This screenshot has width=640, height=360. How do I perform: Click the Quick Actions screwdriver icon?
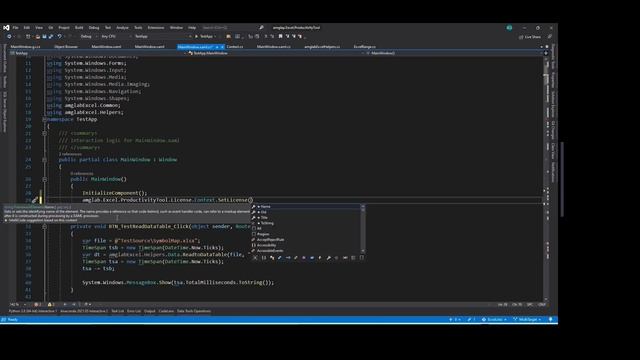pyautogui.click(x=35, y=200)
